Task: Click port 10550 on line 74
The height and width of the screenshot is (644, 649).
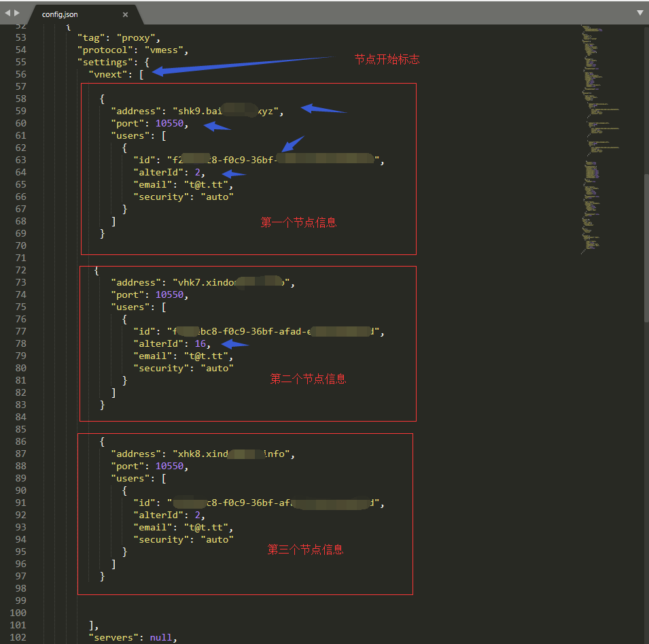Action: point(169,295)
